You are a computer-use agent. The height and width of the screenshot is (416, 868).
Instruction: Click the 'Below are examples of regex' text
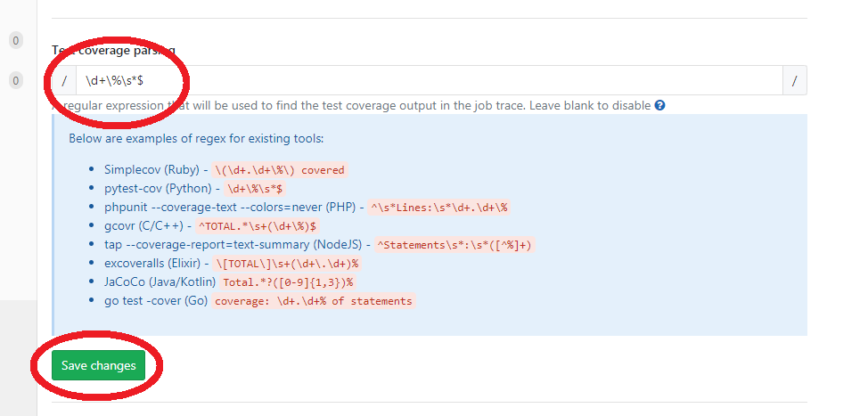(x=196, y=138)
